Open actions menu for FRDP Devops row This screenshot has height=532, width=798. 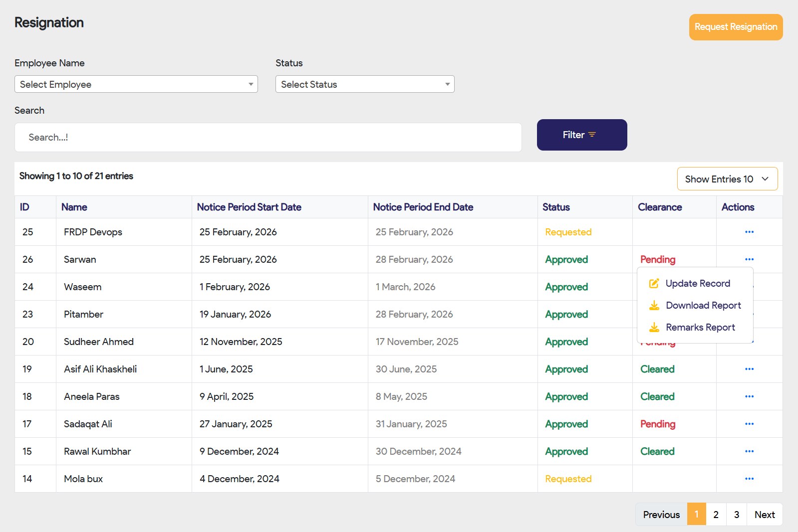pyautogui.click(x=749, y=232)
